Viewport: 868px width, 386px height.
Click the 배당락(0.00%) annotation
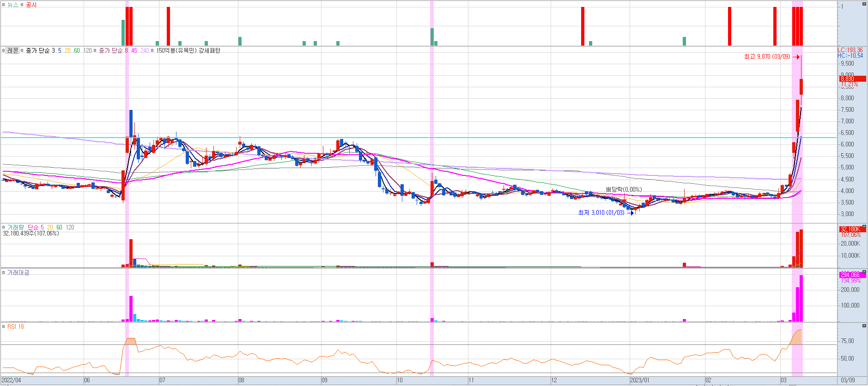coord(624,189)
